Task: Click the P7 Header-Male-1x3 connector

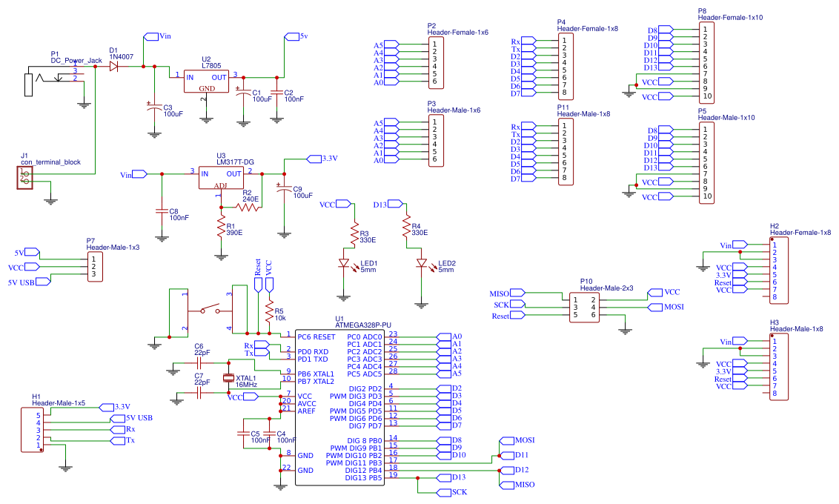Action: click(x=95, y=266)
